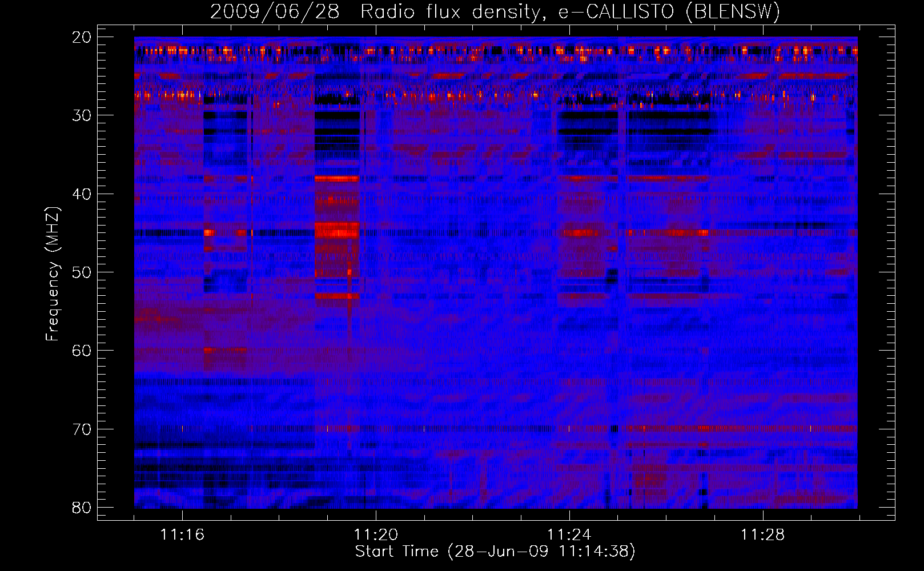
Task: Click the 11:24 time axis label
Action: tap(569, 535)
